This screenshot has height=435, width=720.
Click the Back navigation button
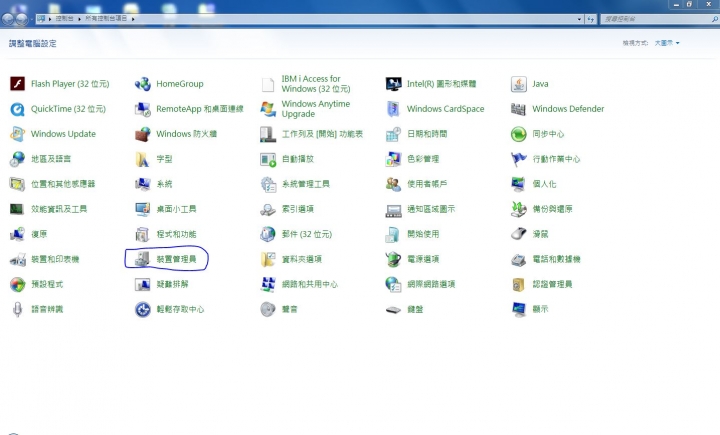coord(8,19)
